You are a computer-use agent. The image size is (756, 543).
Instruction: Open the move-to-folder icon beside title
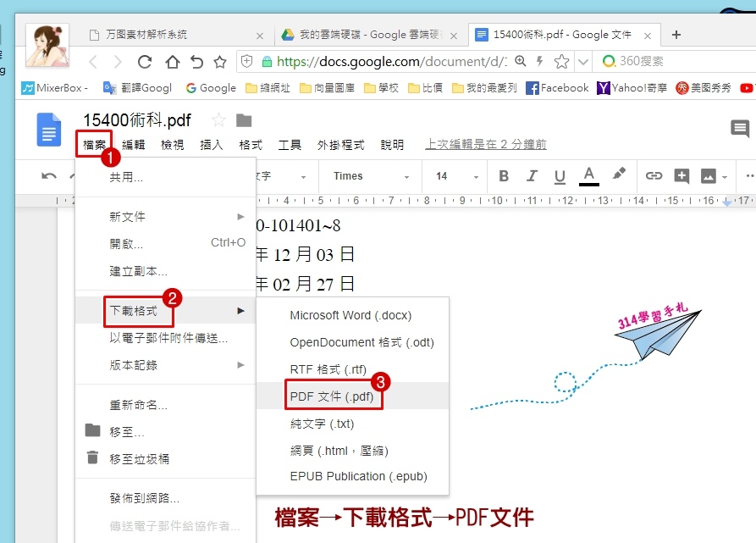pos(244,120)
